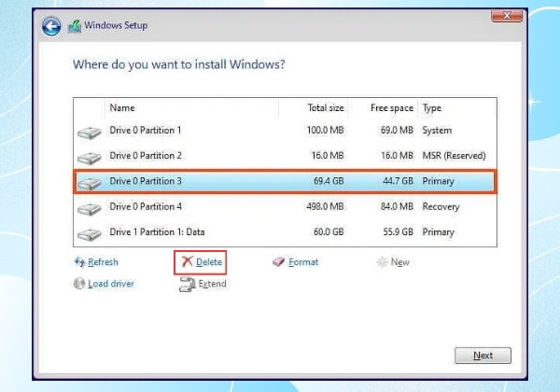Image resolution: width=560 pixels, height=392 pixels.
Task: Click the Delete link
Action: click(209, 262)
